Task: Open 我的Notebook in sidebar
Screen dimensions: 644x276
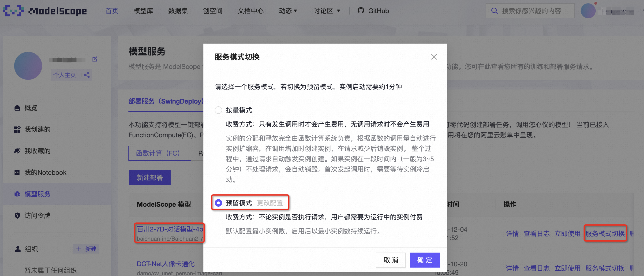Action: pyautogui.click(x=45, y=172)
